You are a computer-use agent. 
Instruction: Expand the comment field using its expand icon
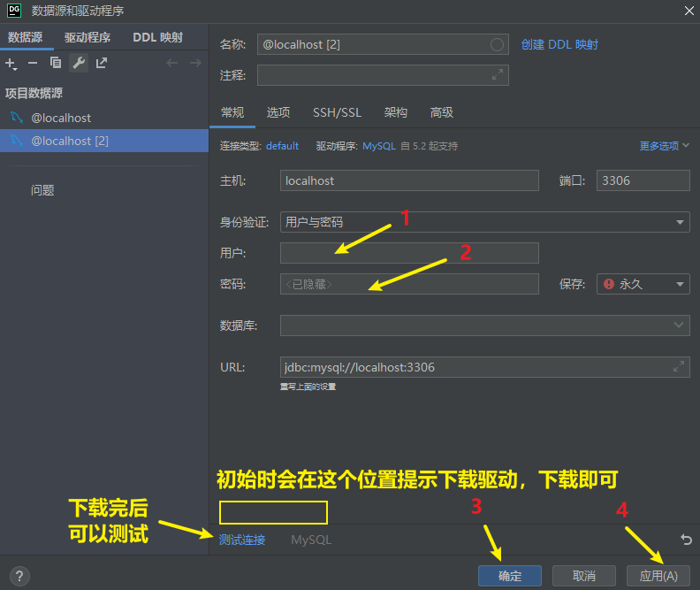click(x=498, y=75)
